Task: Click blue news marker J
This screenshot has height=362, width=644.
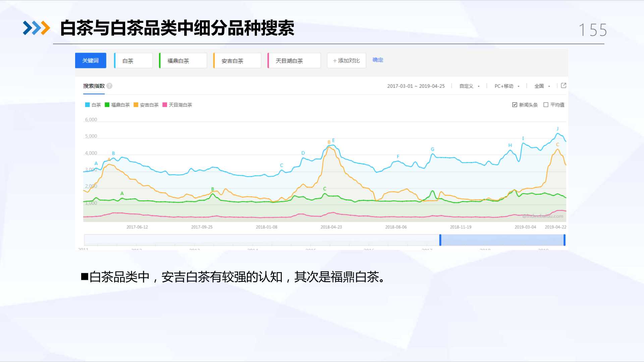Action: [557, 129]
